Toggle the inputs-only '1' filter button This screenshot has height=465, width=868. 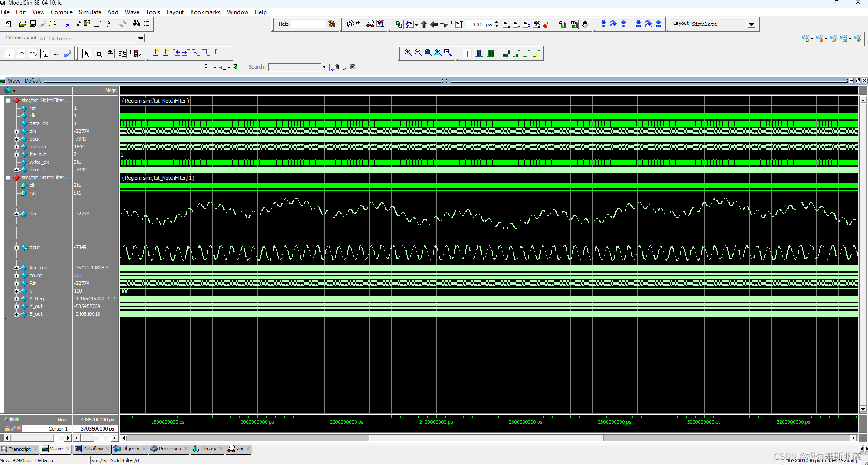[x=10, y=54]
